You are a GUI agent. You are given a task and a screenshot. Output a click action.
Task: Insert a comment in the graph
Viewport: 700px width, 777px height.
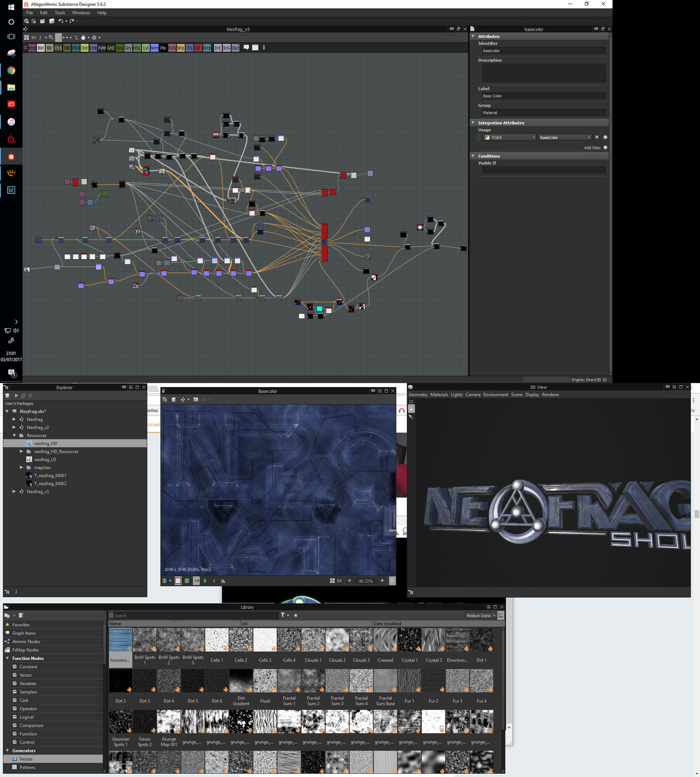coord(247,48)
